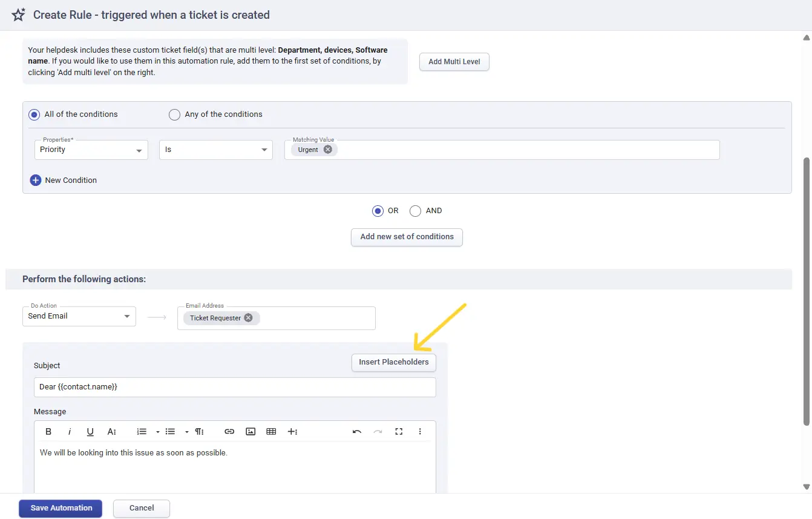Toggle underline formatting in message editor
Image resolution: width=812 pixels, height=519 pixels.
point(90,432)
